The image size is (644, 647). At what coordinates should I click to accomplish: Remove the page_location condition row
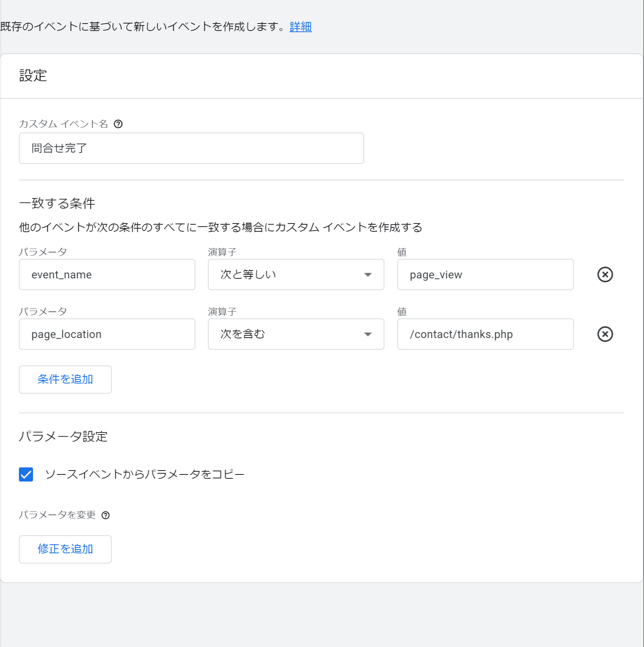click(x=605, y=334)
